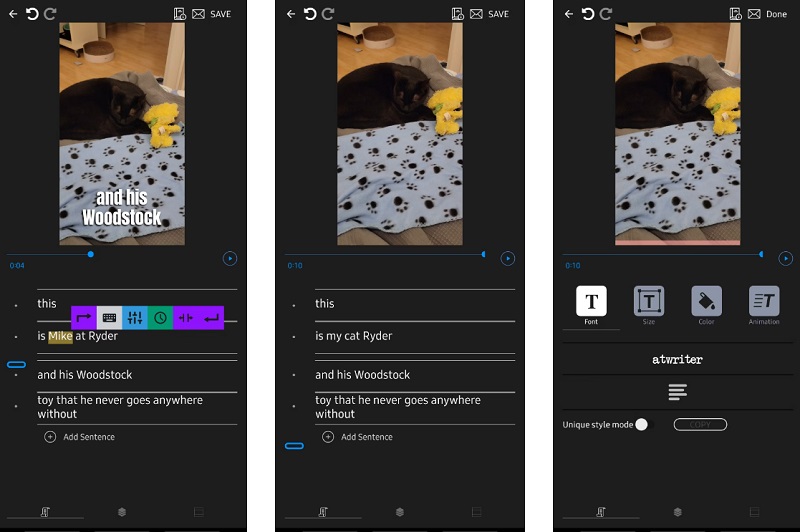
Task: Tap the right-arrow icon in the word popup toolbar
Action: click(x=84, y=318)
